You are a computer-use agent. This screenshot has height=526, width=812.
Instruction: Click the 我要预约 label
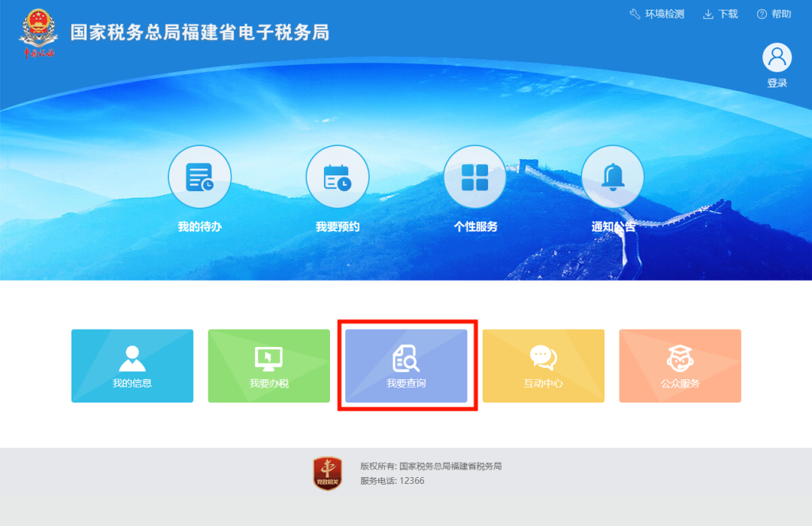point(337,227)
